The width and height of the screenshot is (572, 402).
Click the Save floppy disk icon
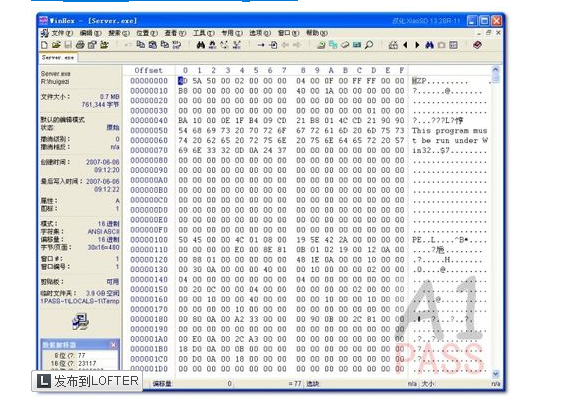[x=68, y=45]
